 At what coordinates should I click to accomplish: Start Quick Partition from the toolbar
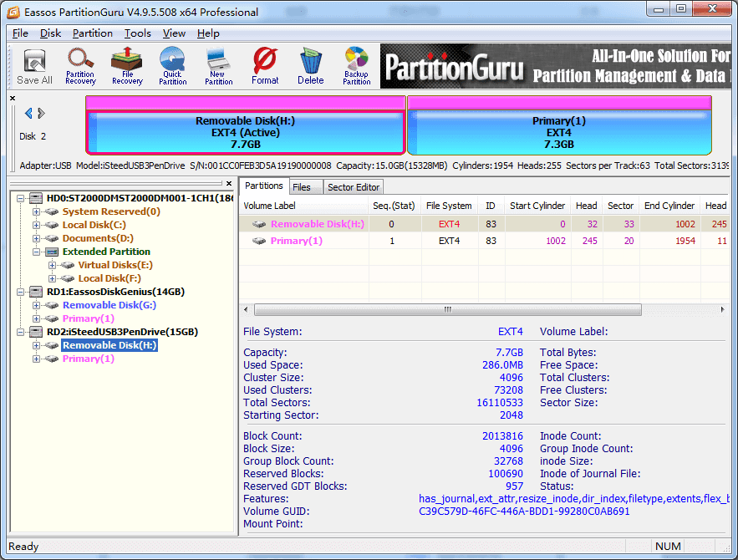173,67
